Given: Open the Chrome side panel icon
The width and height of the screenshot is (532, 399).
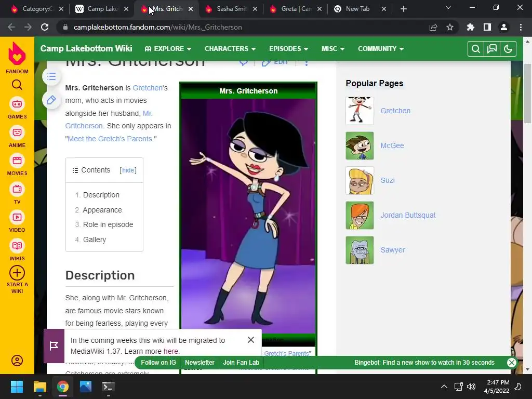Looking at the screenshot, I should coord(487,27).
